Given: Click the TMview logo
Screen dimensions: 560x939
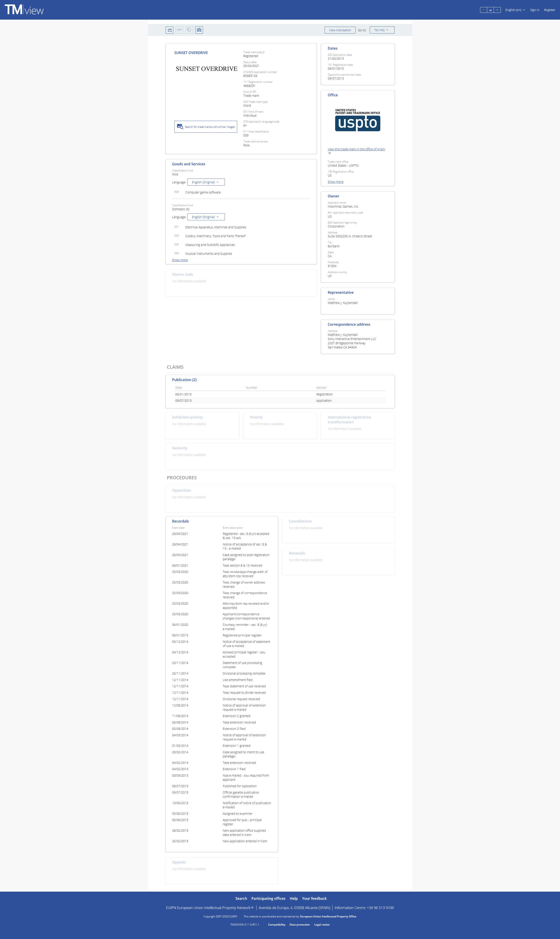Looking at the screenshot, I should [24, 10].
